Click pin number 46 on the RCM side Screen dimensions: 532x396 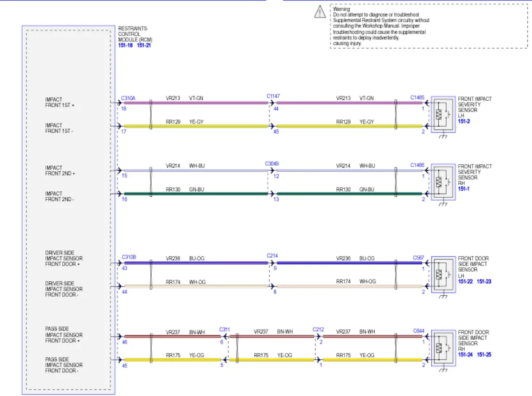coord(124,342)
